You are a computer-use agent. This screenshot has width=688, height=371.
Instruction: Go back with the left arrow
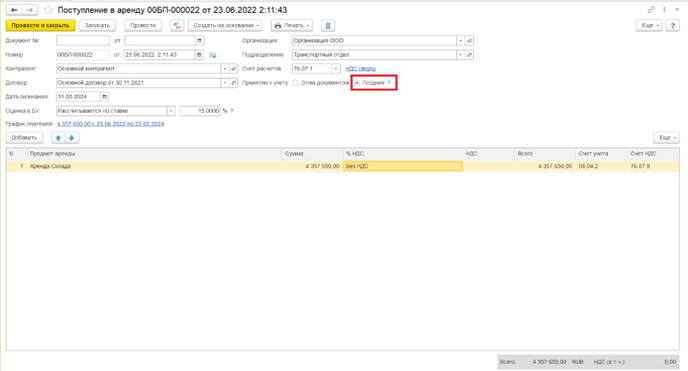coord(14,10)
